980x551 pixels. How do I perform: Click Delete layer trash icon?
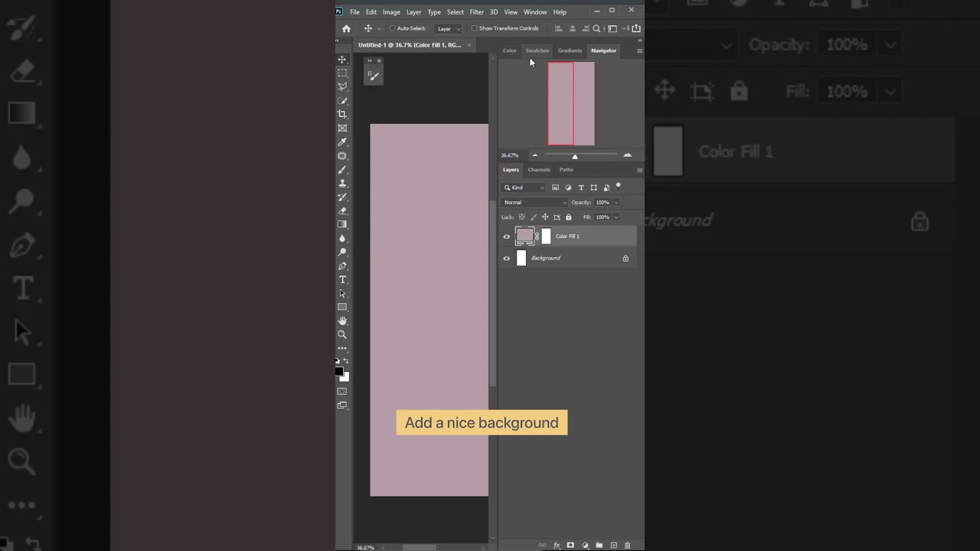628,546
